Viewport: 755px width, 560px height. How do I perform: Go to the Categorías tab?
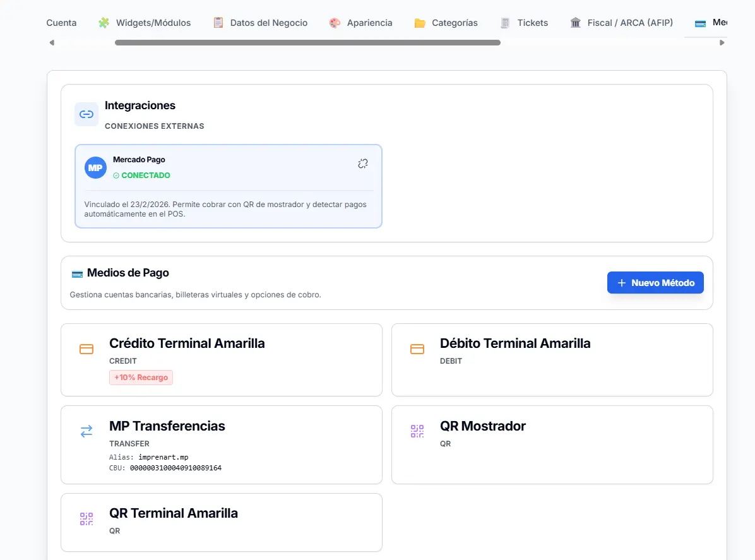pyautogui.click(x=446, y=23)
